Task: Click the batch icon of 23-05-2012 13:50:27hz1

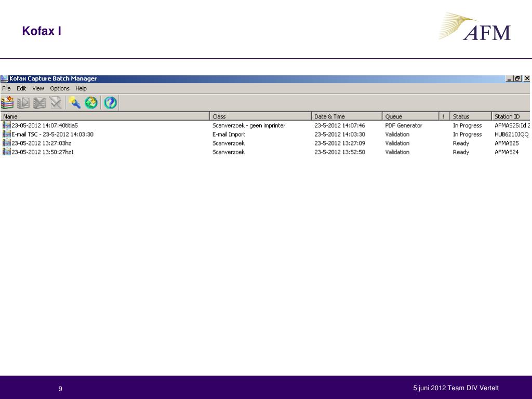Action: [6, 152]
